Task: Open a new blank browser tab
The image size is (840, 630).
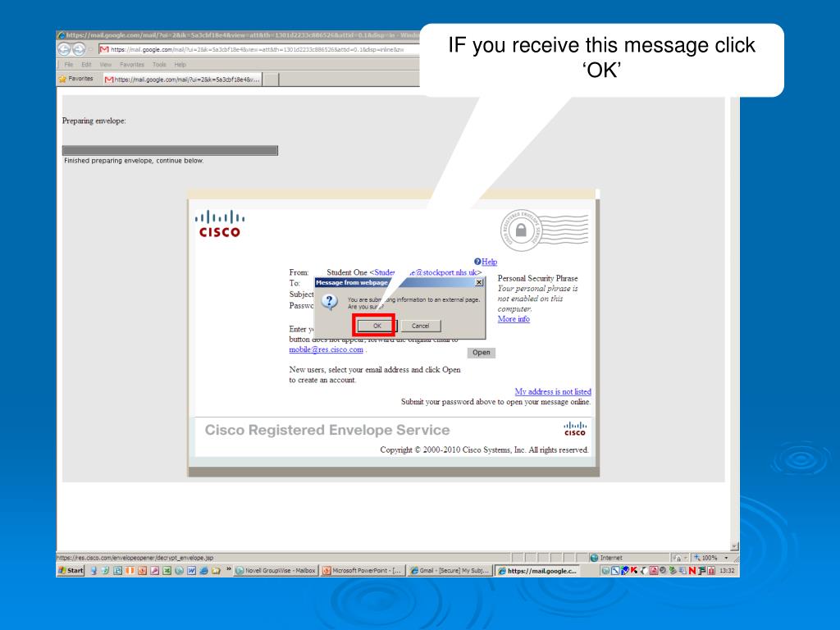Action: pyautogui.click(x=271, y=80)
